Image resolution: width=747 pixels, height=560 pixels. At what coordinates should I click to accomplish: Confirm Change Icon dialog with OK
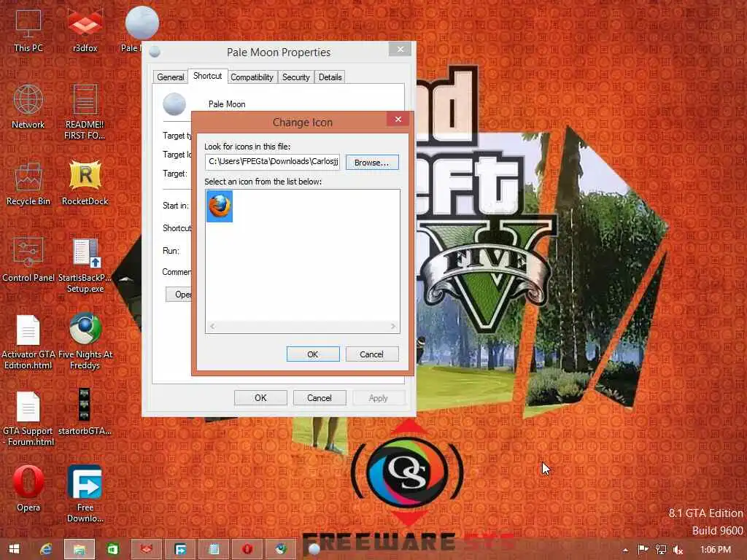click(x=313, y=354)
